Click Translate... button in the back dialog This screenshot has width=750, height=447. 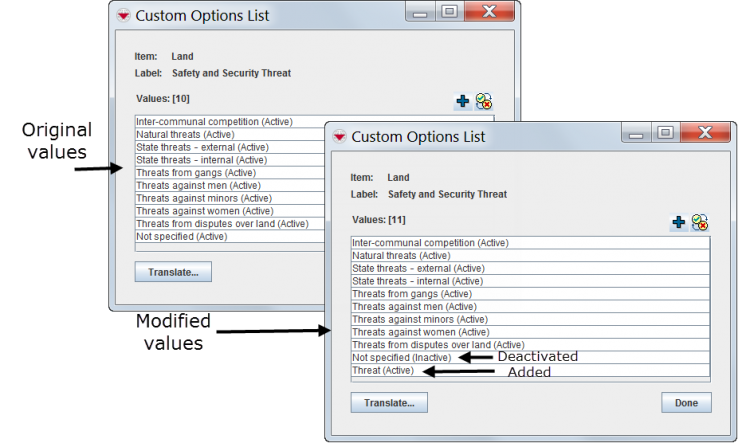pos(173,272)
